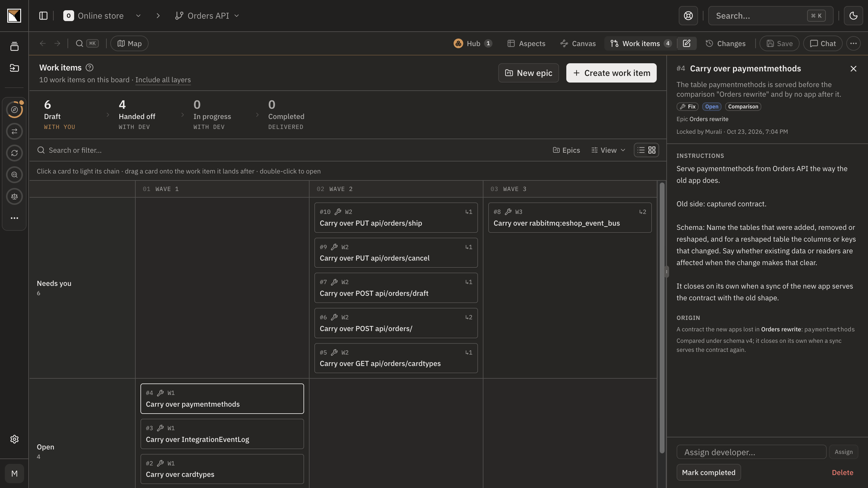Open the magnifier inspect icon in sidebar

click(14, 175)
